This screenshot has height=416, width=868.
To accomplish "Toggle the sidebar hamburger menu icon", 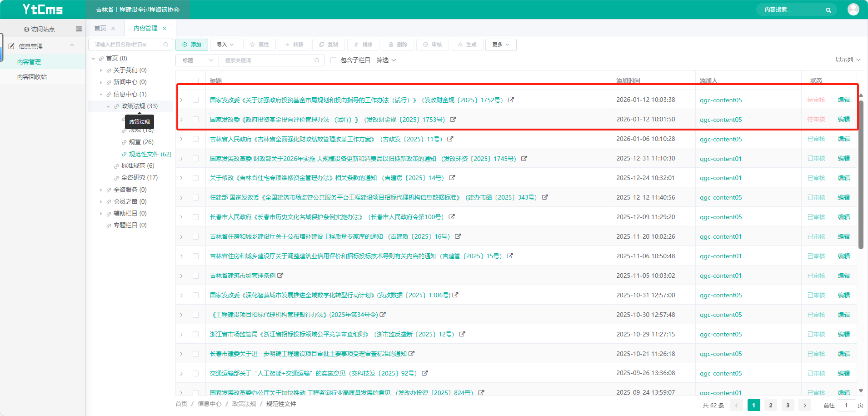I will click(79, 29).
